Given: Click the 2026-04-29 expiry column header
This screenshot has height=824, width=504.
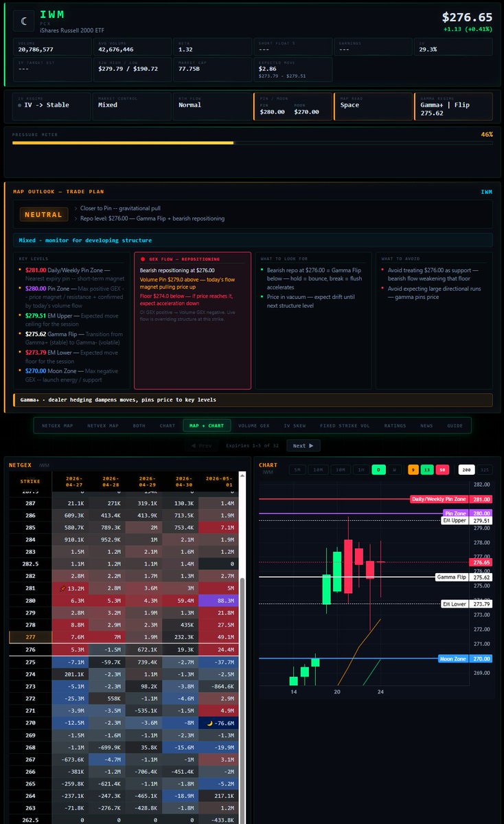Looking at the screenshot, I should point(147,481).
